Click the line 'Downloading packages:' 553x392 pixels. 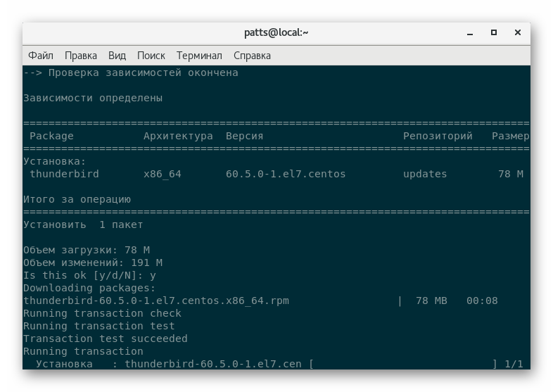pos(89,289)
